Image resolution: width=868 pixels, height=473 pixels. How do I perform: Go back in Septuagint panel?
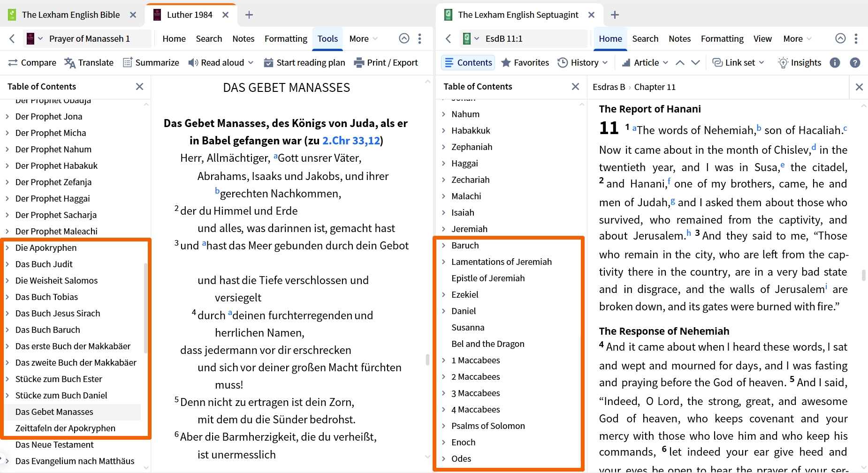(449, 38)
